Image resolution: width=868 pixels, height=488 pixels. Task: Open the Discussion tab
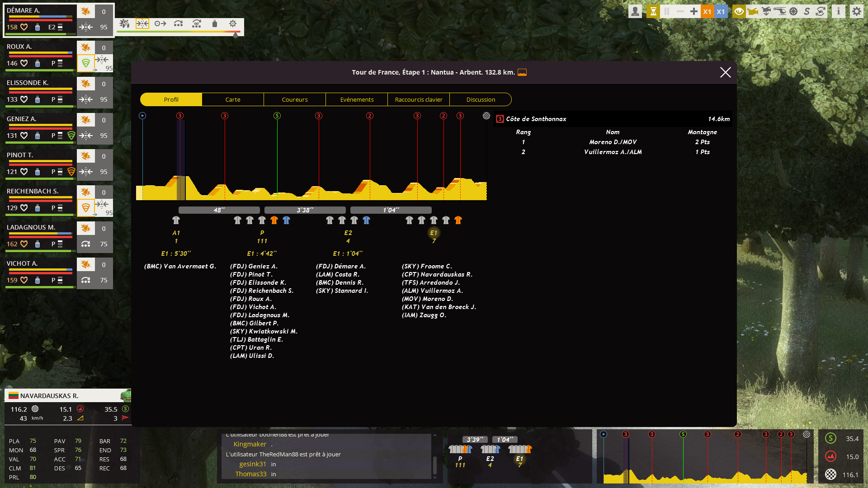pyautogui.click(x=481, y=99)
